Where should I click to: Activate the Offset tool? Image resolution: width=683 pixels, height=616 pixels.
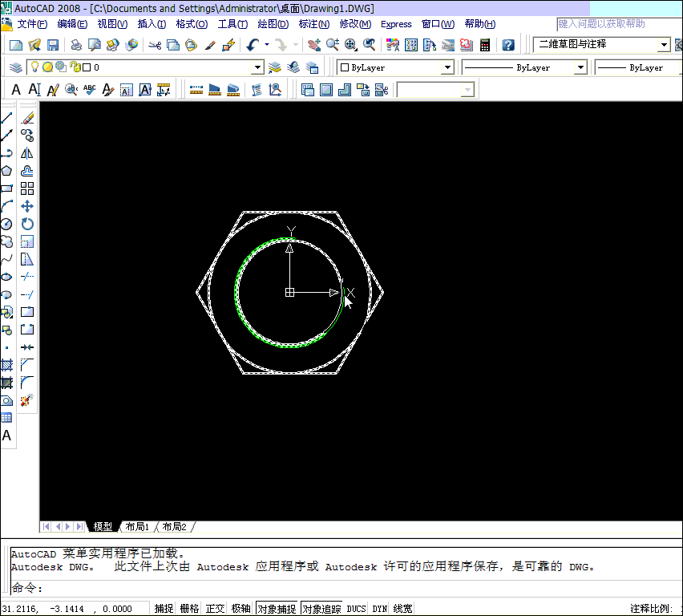pyautogui.click(x=27, y=171)
